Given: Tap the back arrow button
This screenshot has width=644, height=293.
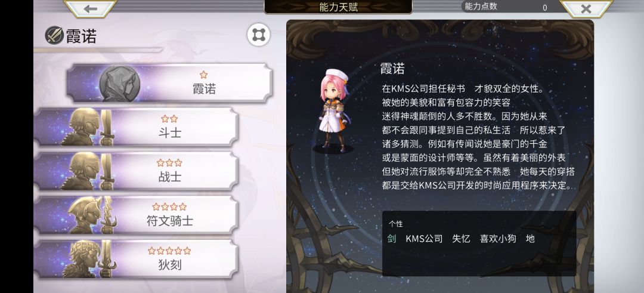Looking at the screenshot, I should click(91, 8).
